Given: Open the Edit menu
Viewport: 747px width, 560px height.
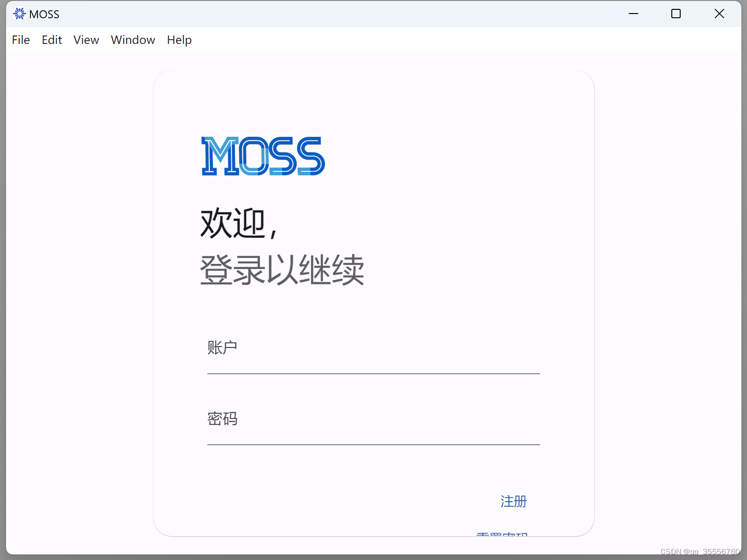Looking at the screenshot, I should (52, 40).
